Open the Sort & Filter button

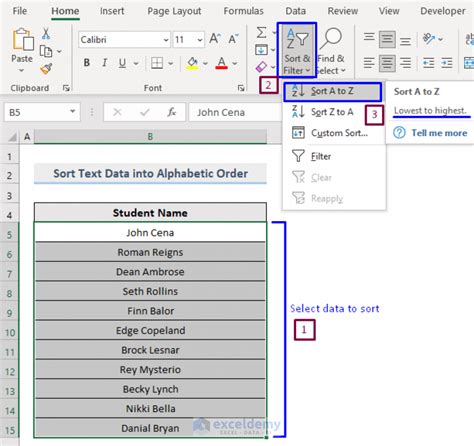pyautogui.click(x=297, y=50)
